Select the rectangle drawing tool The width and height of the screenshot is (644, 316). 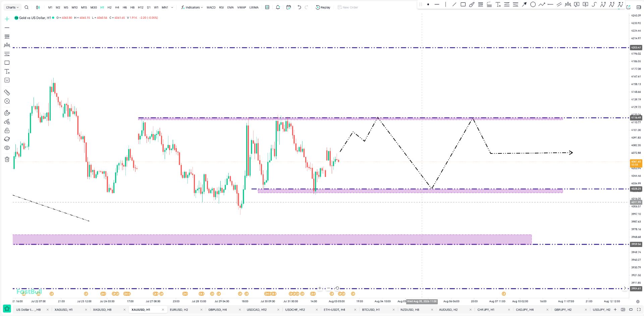pos(463,4)
